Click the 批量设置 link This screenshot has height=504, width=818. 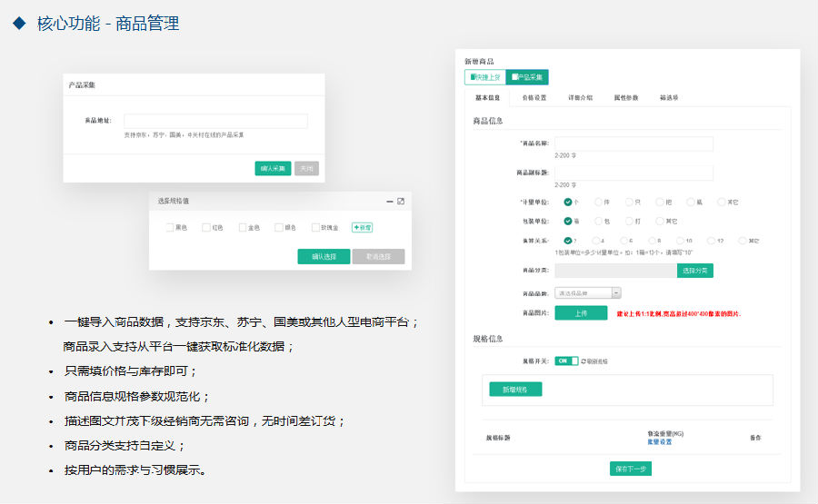tap(660, 442)
